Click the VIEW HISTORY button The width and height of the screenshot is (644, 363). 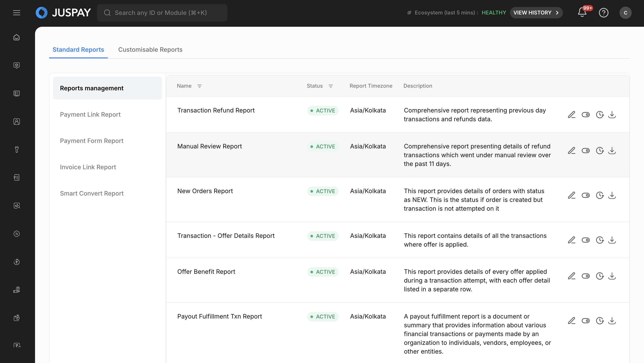coord(536,12)
